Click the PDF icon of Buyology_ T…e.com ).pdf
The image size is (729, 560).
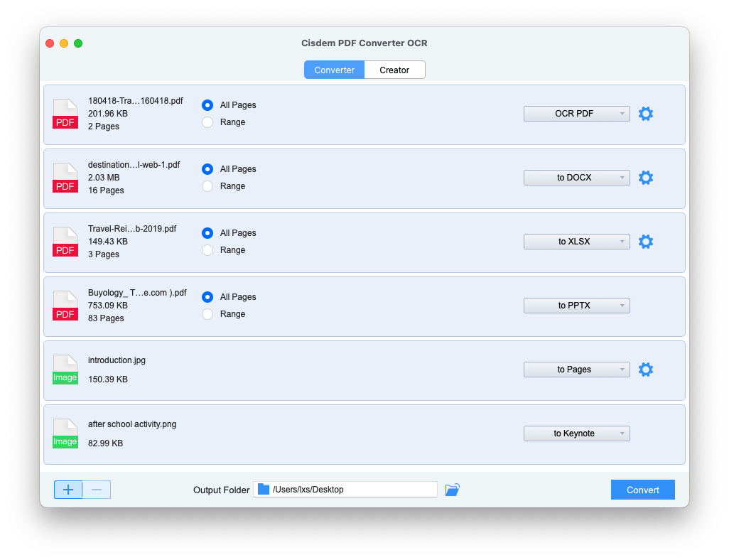[65, 306]
